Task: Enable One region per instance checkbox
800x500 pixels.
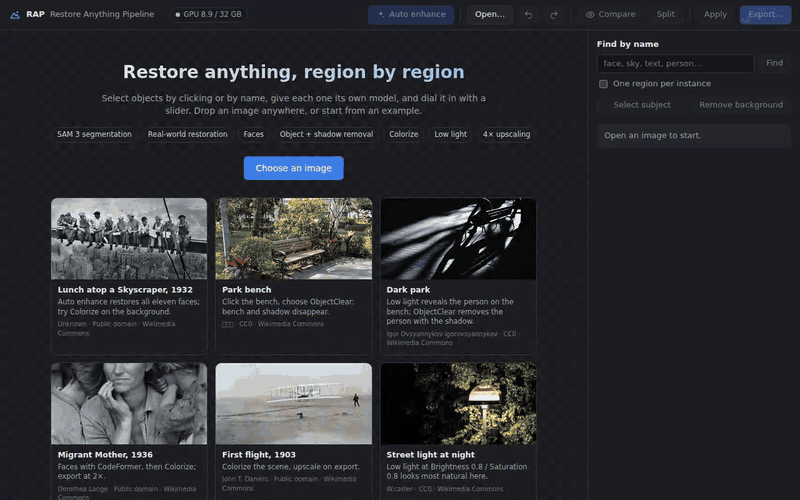Action: click(x=603, y=84)
